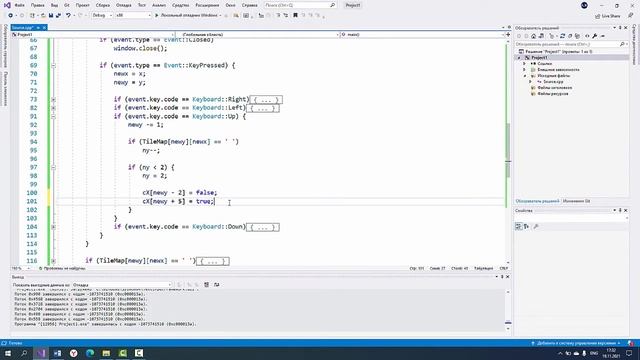Image resolution: width=640 pixels, height=360 pixels.
Task: Open the Edge browser from taskbar
Action: [x=90, y=353]
